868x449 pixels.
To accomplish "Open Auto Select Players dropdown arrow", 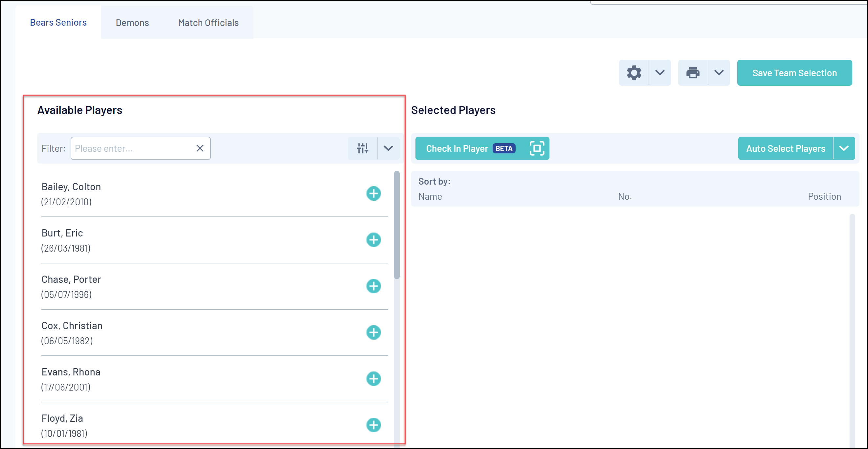I will [x=844, y=148].
